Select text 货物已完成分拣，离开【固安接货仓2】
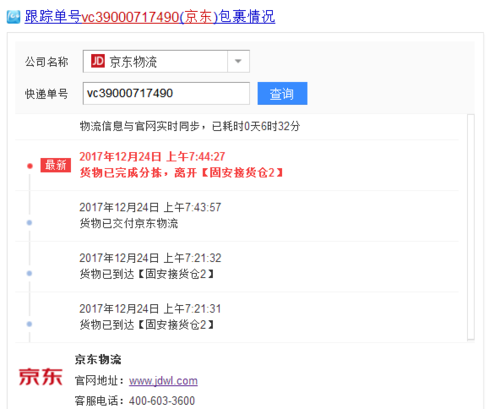This screenshot has width=500, height=409. point(181,173)
